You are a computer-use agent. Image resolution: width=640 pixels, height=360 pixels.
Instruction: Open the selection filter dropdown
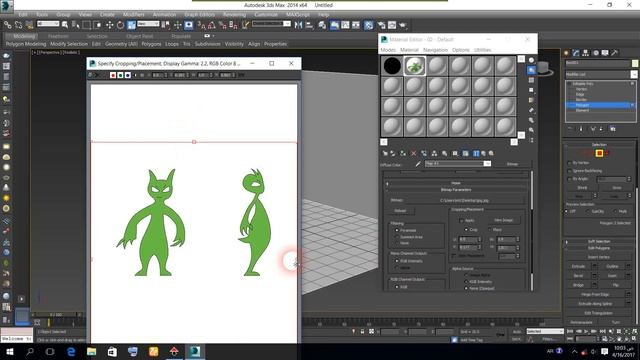coord(48,24)
